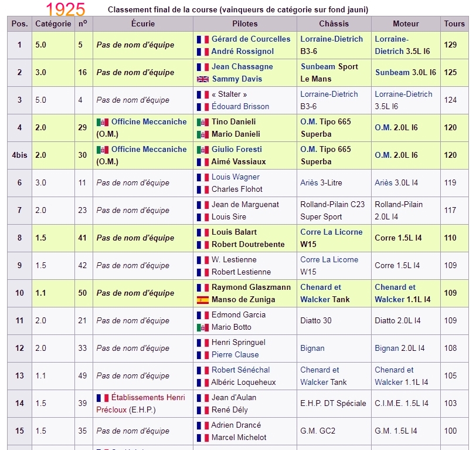The height and width of the screenshot is (450, 476).
Task: Click French flag next to Raymond Glaszmann
Action: coord(202,287)
